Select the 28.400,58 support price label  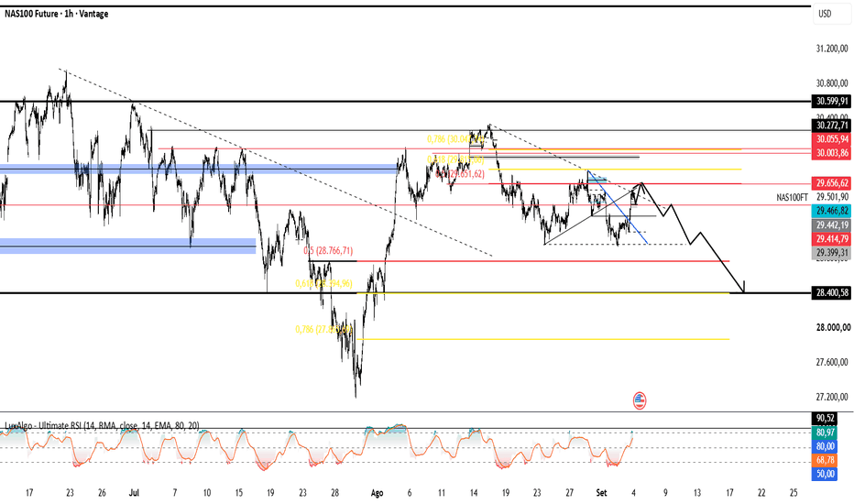pyautogui.click(x=831, y=293)
